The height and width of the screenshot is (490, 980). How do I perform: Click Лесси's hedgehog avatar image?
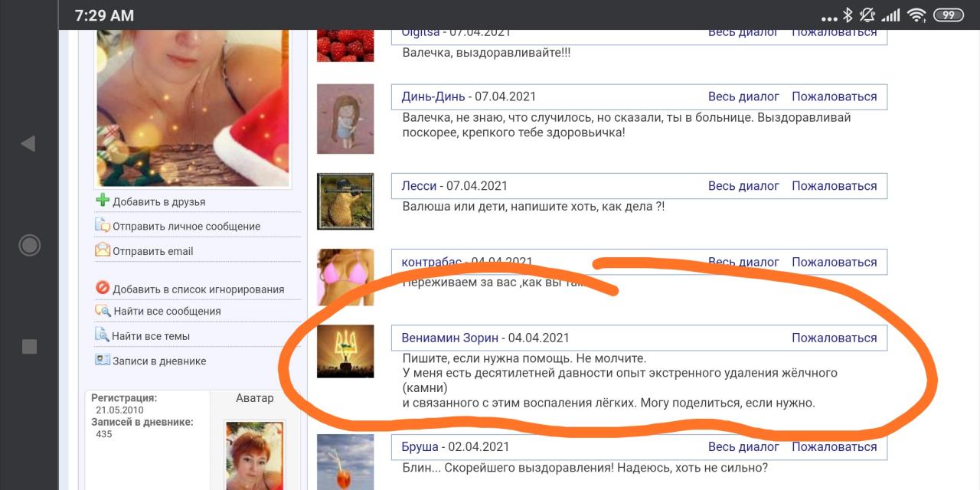(x=345, y=201)
